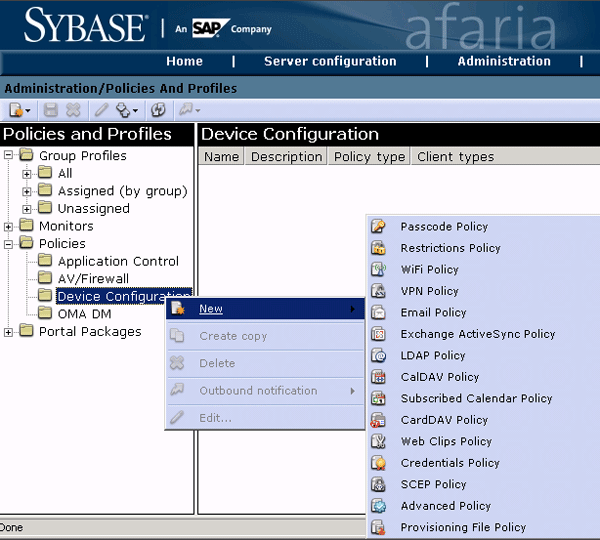Screen dimensions: 600x540
Task: Choose Delete in the context menu
Action: [265, 363]
